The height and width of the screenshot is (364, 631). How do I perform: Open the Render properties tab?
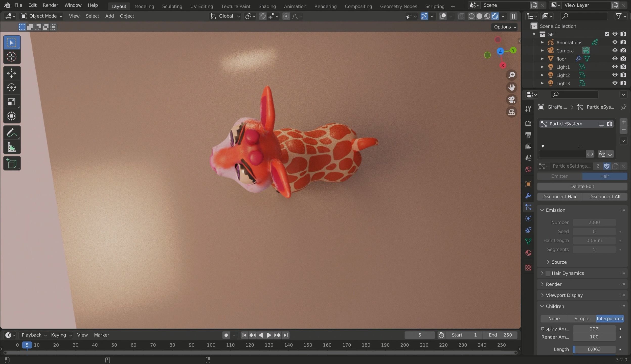click(528, 123)
